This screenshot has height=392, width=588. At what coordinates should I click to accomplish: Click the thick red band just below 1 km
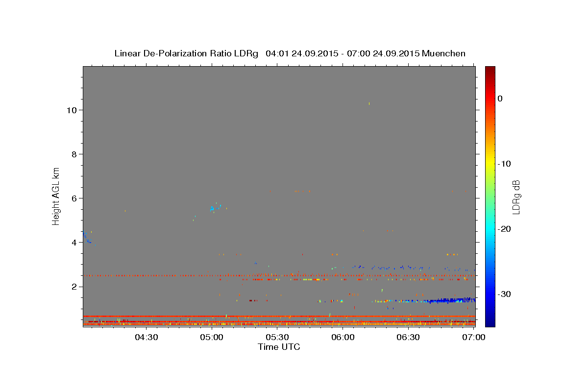(279, 316)
